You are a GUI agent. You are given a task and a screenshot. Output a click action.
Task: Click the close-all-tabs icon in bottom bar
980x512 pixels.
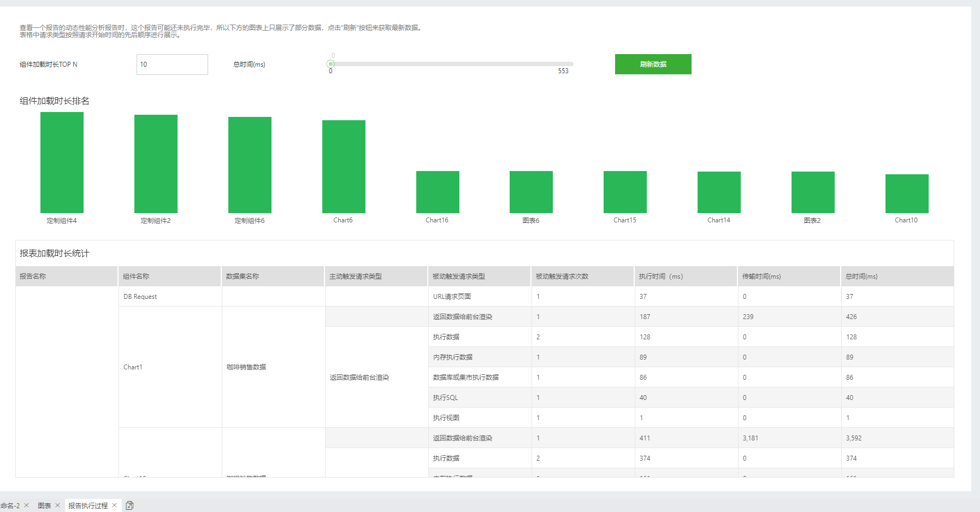pyautogui.click(x=129, y=505)
